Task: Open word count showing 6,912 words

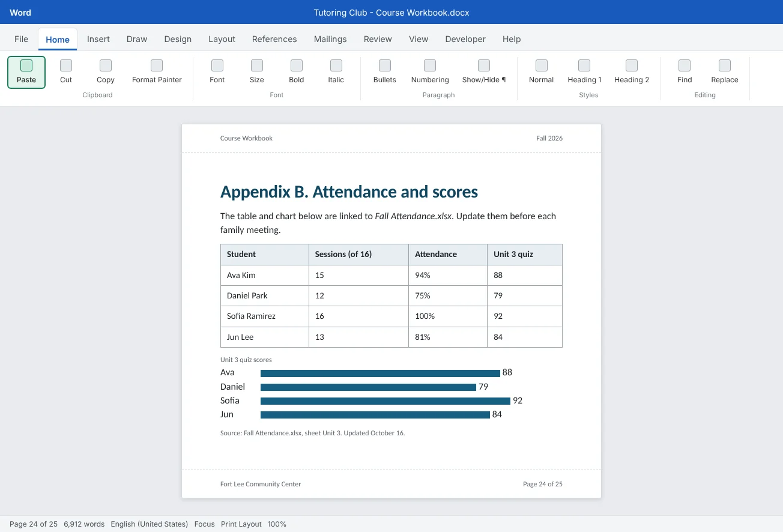Action: pos(84,524)
